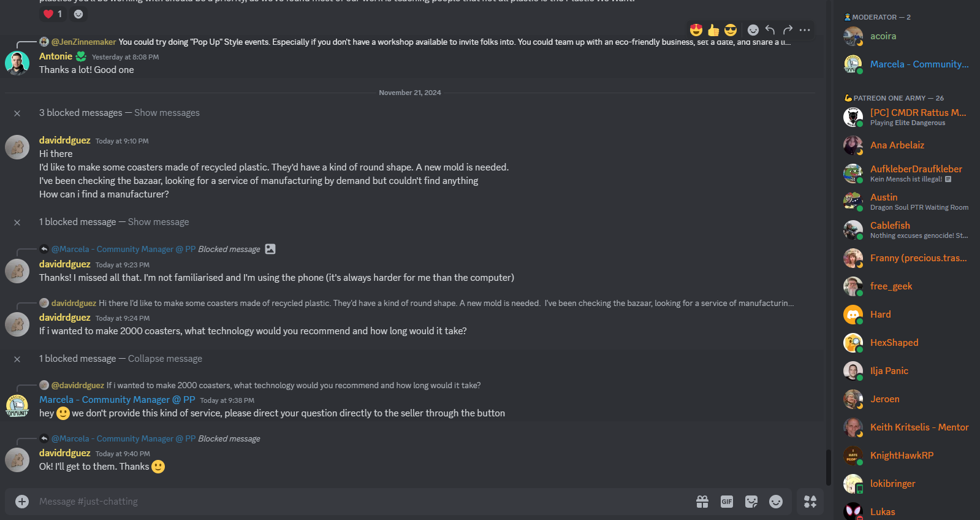Open more options for the message

[805, 30]
